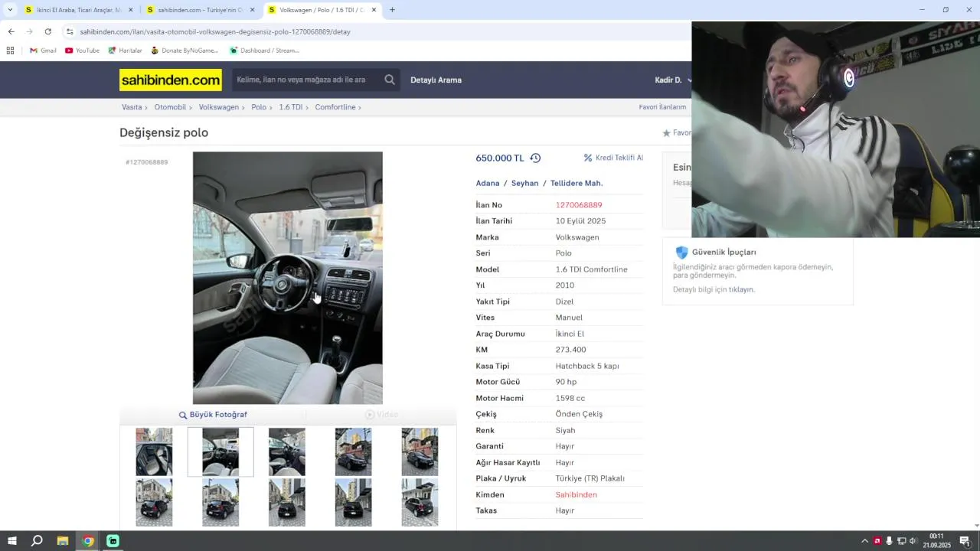Click the tıklayın link in Güvenlik İpuçları

741,290
